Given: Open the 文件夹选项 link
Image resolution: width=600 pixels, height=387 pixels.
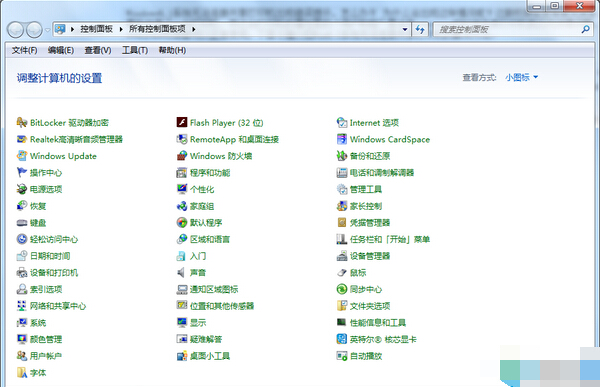Looking at the screenshot, I should pyautogui.click(x=370, y=306).
